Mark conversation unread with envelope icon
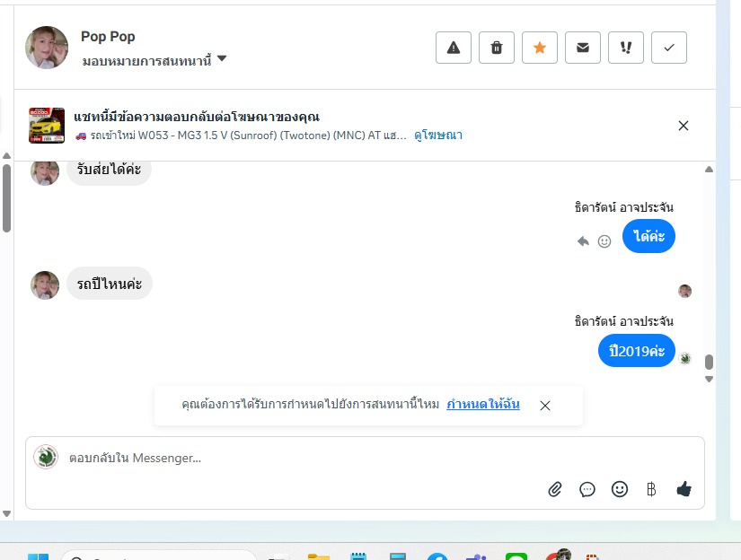Image resolution: width=741 pixels, height=560 pixels. pos(583,48)
